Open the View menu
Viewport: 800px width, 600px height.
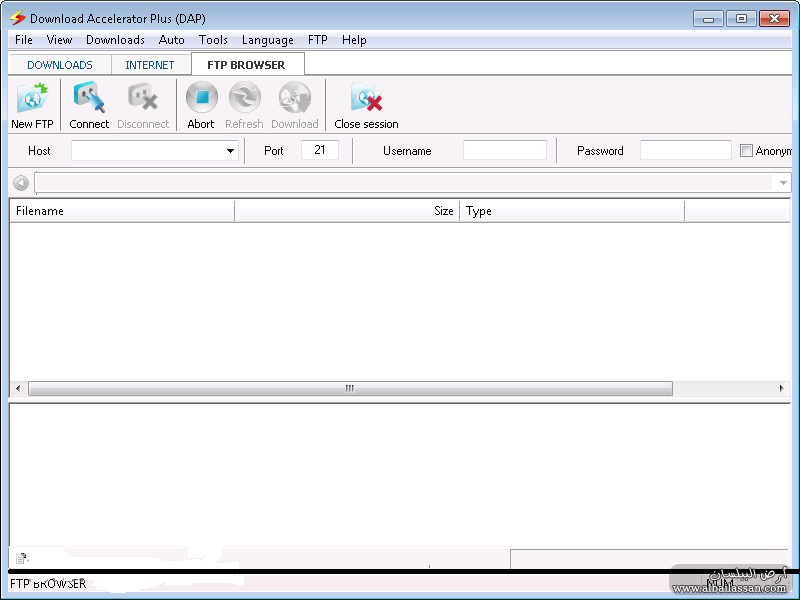click(59, 40)
